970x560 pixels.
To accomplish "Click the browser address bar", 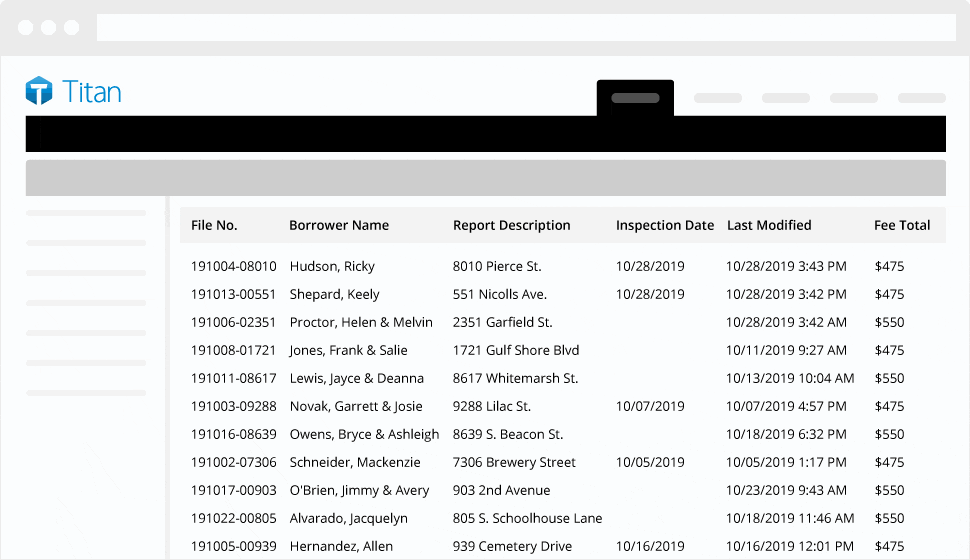I will [x=526, y=28].
